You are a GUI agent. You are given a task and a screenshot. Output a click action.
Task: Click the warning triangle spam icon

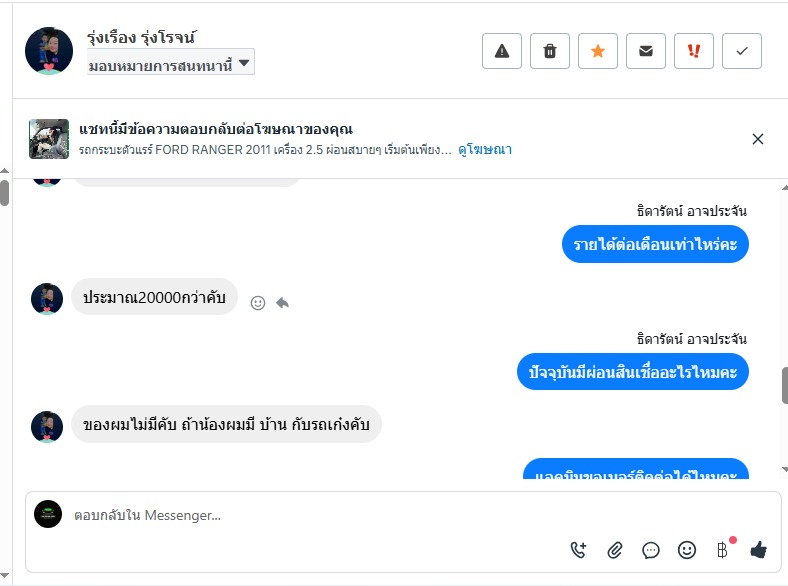point(502,51)
